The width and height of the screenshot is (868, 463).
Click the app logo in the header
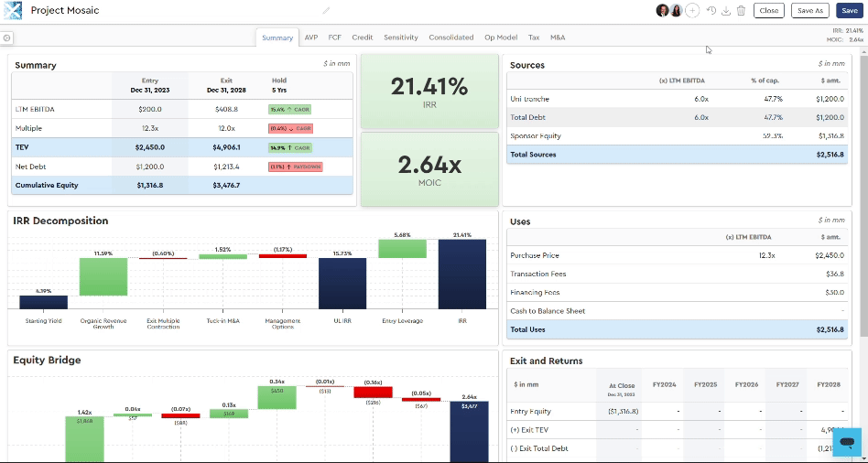[13, 10]
